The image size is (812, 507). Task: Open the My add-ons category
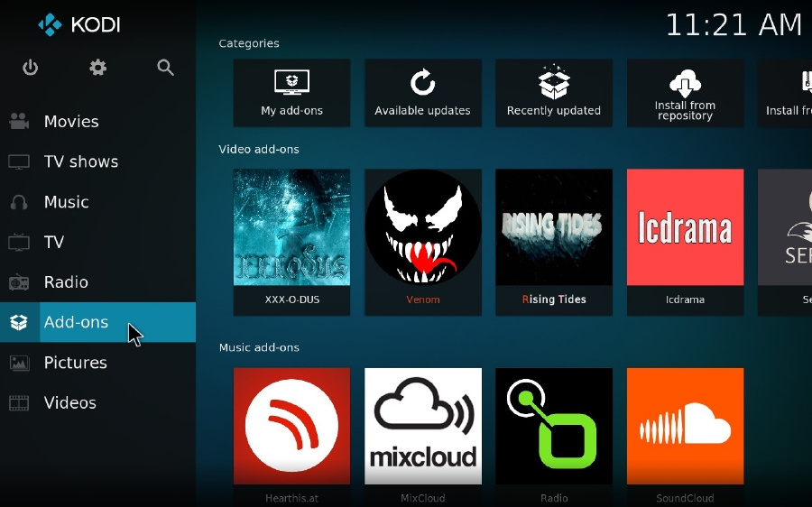click(291, 93)
